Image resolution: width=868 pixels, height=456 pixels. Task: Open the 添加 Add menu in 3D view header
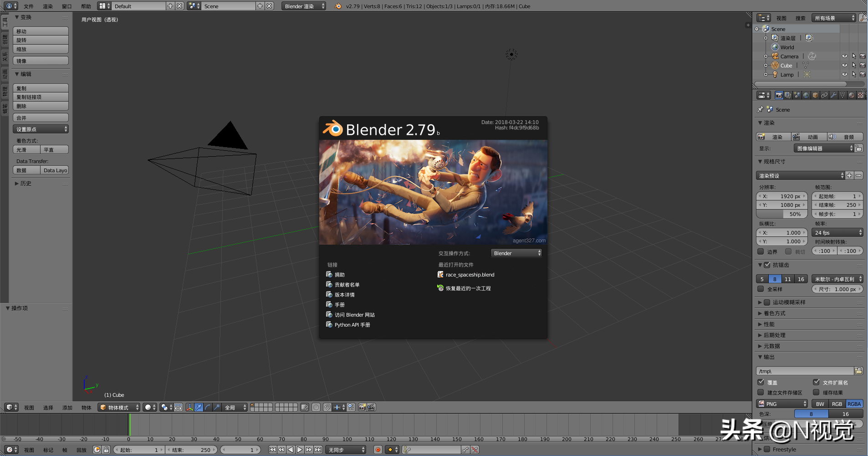pyautogui.click(x=67, y=407)
